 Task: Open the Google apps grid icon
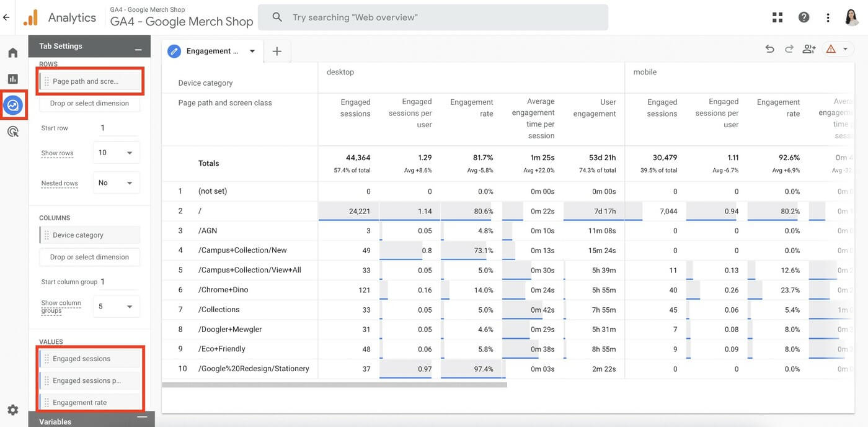tap(776, 16)
